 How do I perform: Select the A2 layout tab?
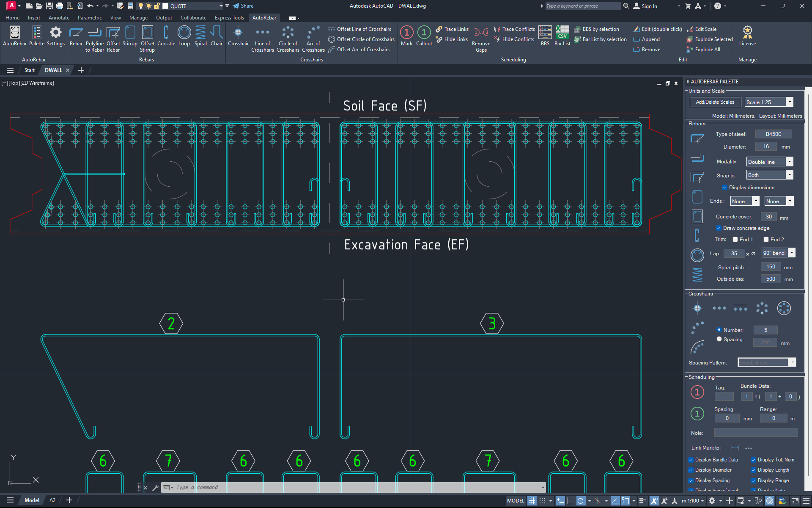click(x=52, y=500)
